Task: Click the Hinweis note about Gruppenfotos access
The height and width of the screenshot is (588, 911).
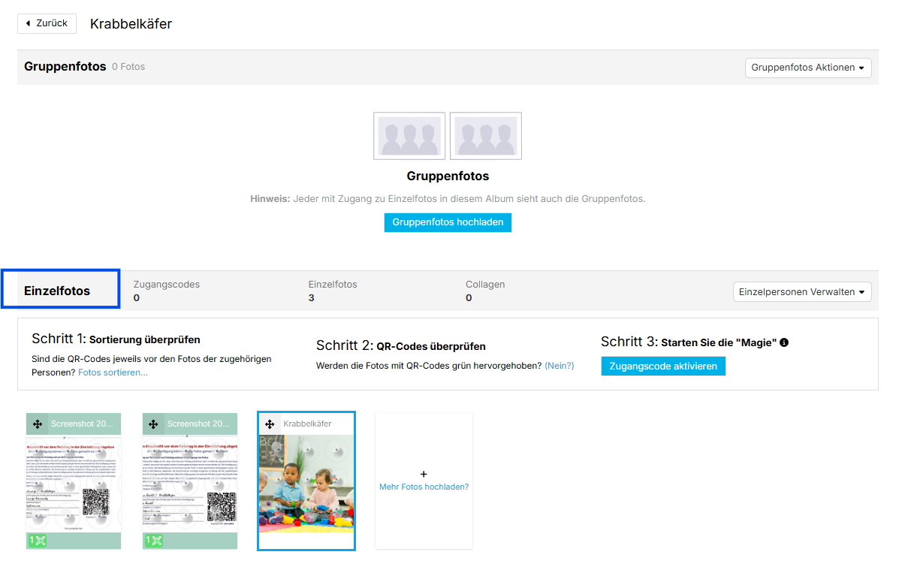Action: click(x=448, y=199)
